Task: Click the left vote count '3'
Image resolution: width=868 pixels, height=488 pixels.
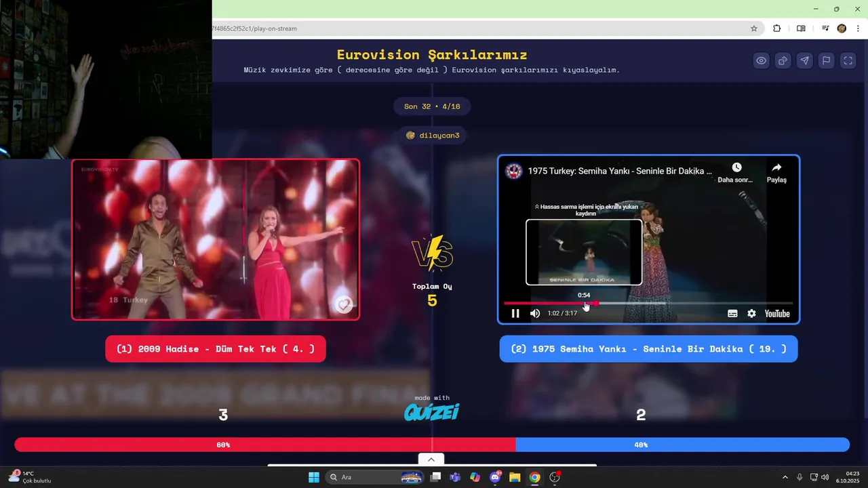Action: (223, 415)
